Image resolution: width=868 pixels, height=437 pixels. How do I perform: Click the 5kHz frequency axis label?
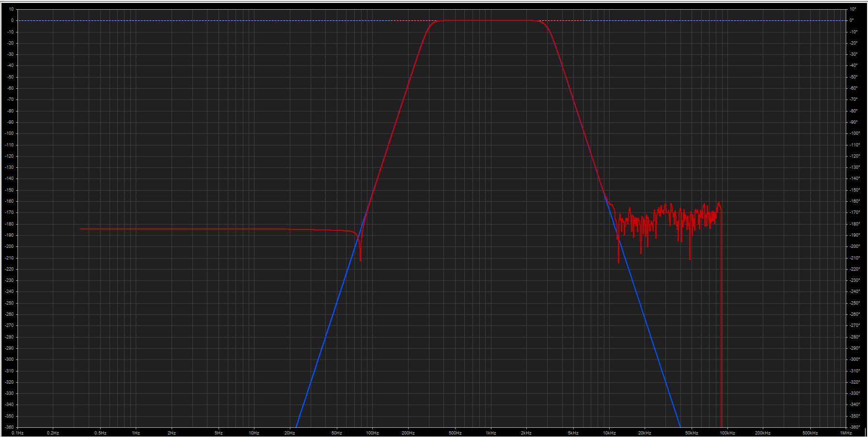point(573,433)
